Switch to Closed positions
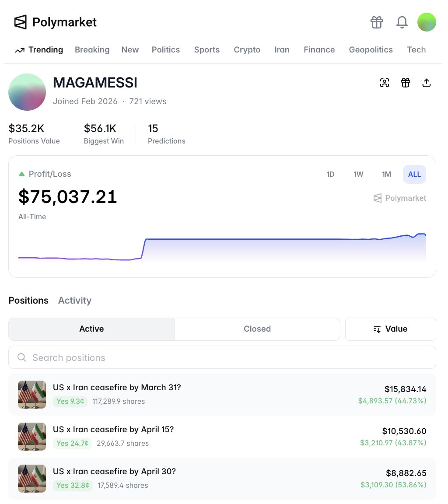The height and width of the screenshot is (504, 448). [x=257, y=329]
